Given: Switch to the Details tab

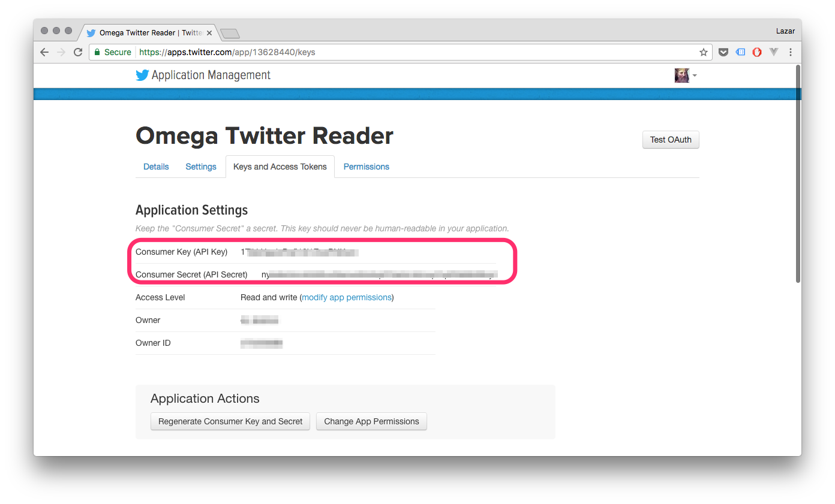Looking at the screenshot, I should [x=156, y=167].
